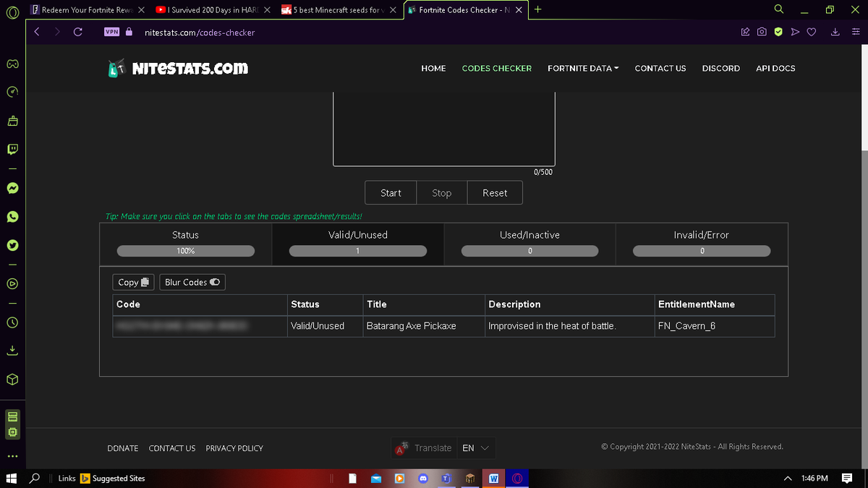Screen dimensions: 868x488
Task: Open toolbar downloads icon near Easy Setup
Action: tap(835, 32)
